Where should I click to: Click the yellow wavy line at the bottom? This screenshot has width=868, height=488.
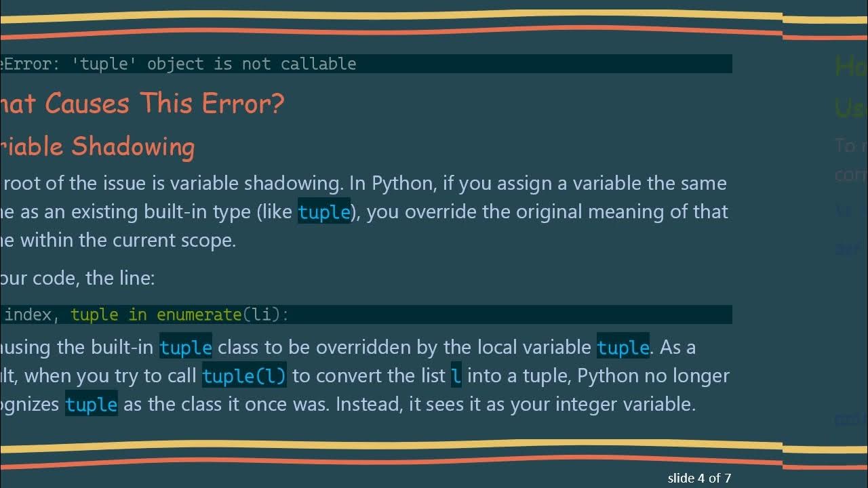407,445
